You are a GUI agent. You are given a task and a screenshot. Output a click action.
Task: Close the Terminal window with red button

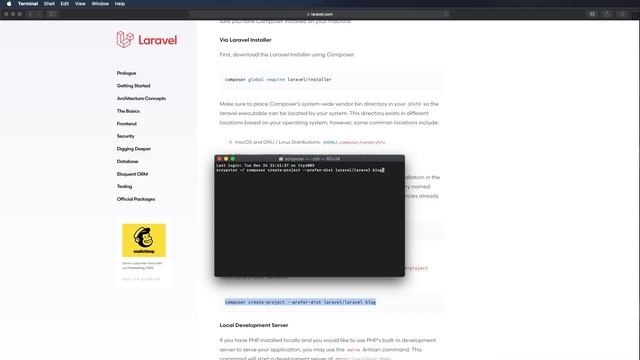(220, 159)
